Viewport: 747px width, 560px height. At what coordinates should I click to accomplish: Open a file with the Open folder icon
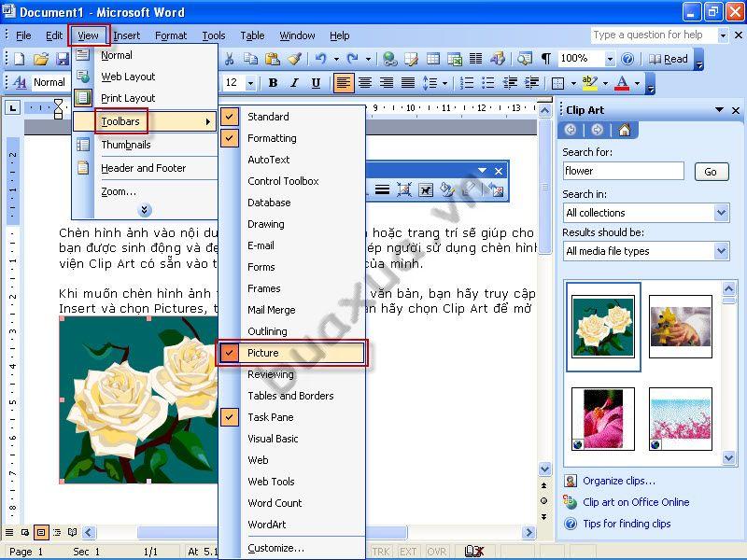tap(41, 59)
